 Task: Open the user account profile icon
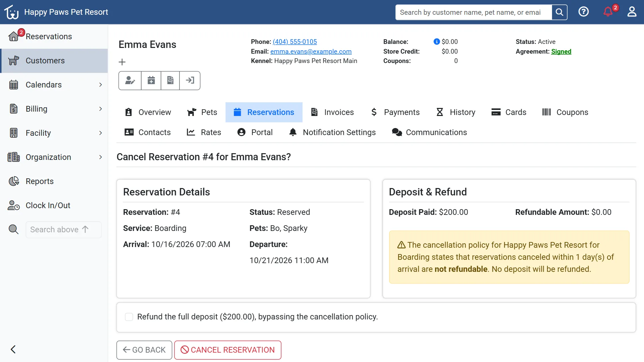pyautogui.click(x=632, y=12)
